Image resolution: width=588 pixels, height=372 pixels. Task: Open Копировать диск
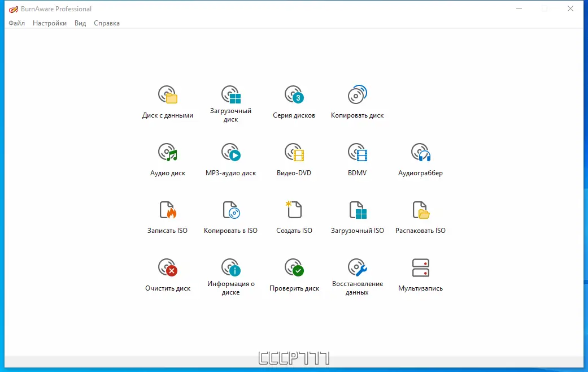click(x=357, y=102)
